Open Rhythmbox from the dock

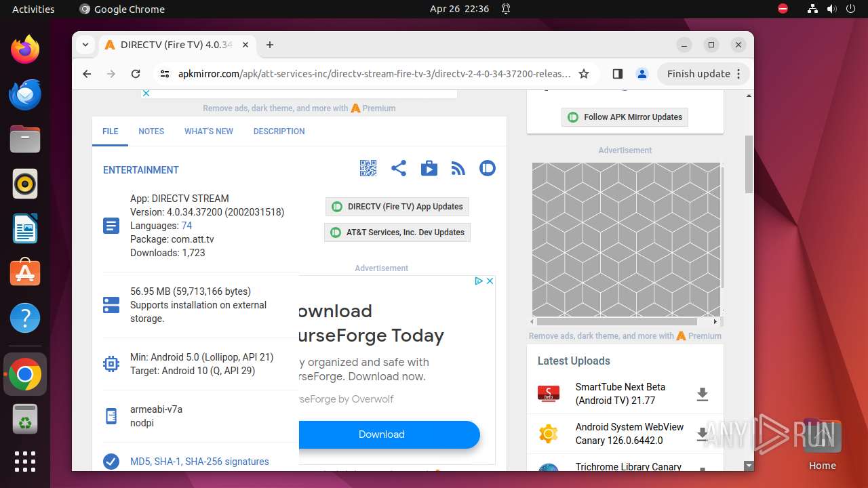click(x=25, y=184)
